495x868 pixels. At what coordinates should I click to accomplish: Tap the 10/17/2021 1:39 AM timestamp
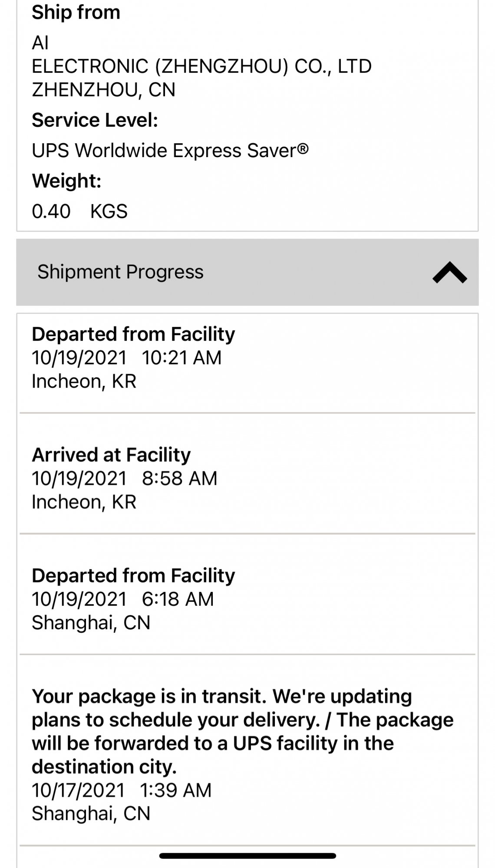[122, 790]
